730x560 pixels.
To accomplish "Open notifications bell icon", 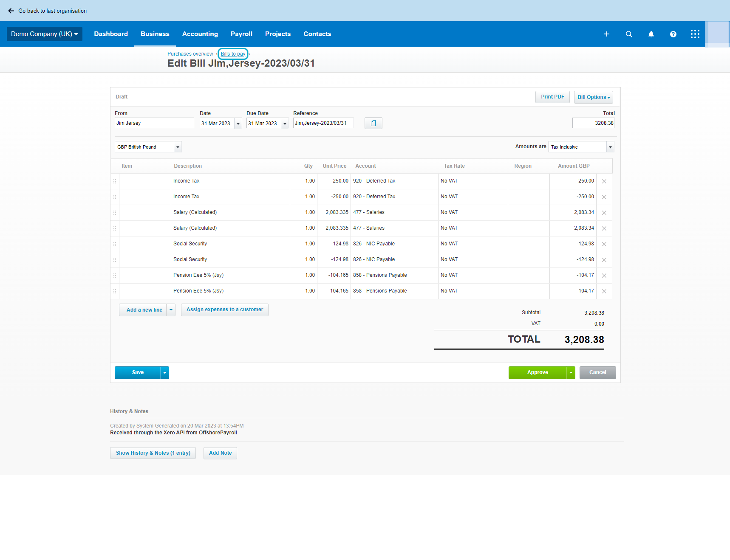I will point(651,34).
